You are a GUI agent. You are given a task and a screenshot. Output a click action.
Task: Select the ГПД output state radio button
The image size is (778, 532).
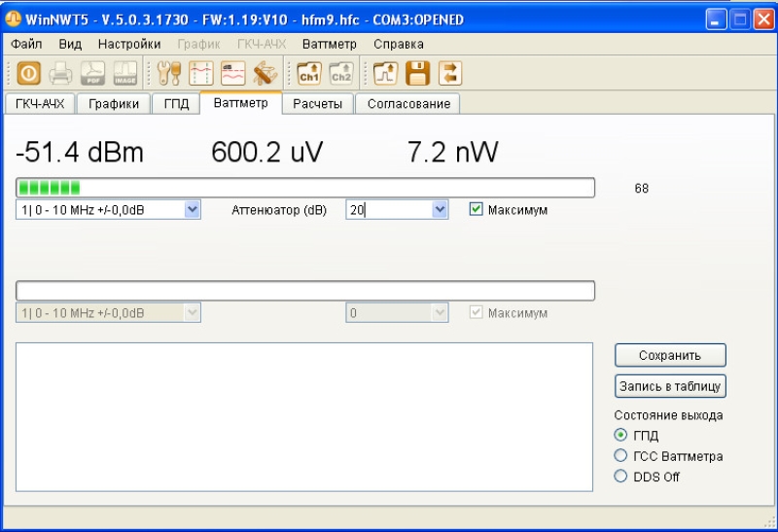tap(620, 435)
